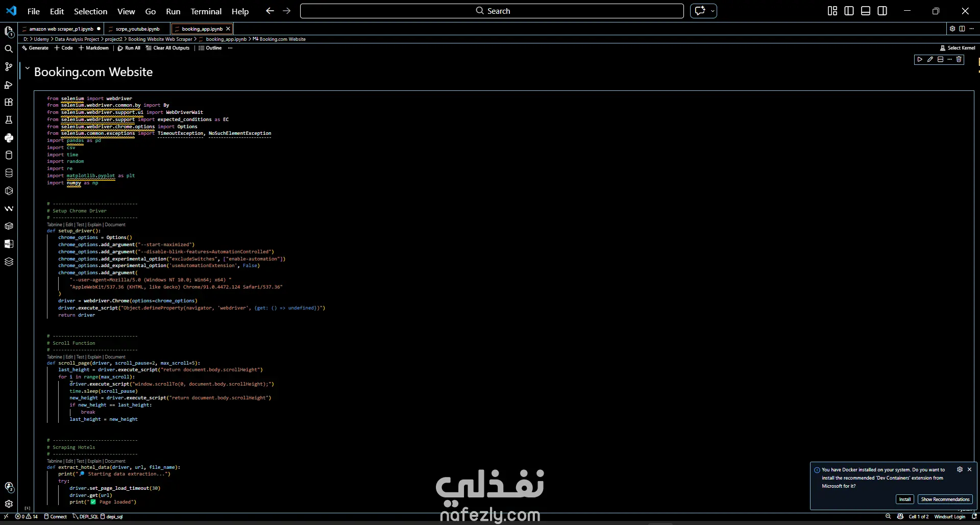This screenshot has width=980, height=525.
Task: Close the booking_app.ipynb tab
Action: click(228, 29)
